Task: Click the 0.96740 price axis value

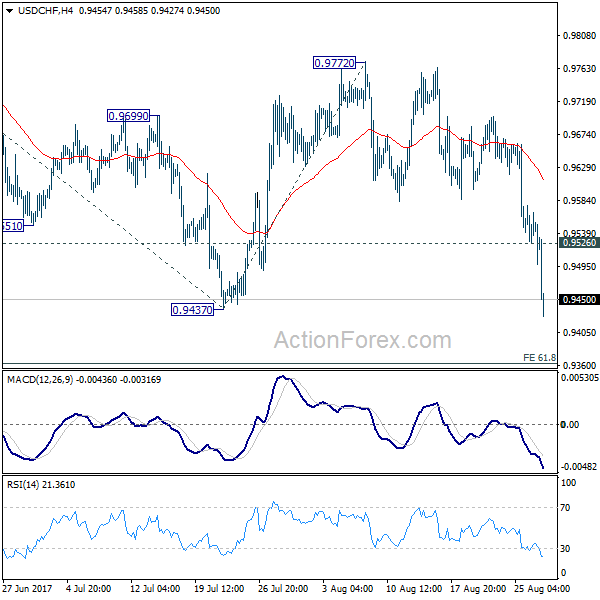Action: click(x=579, y=135)
